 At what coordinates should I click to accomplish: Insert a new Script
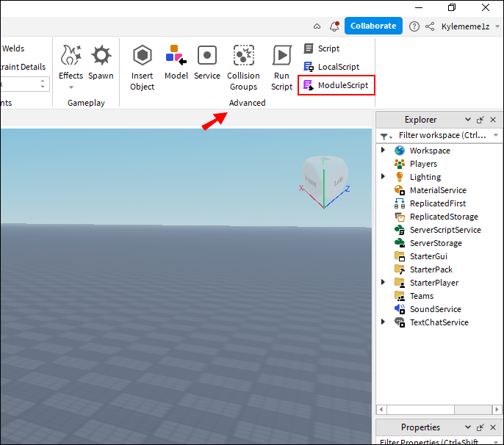322,48
